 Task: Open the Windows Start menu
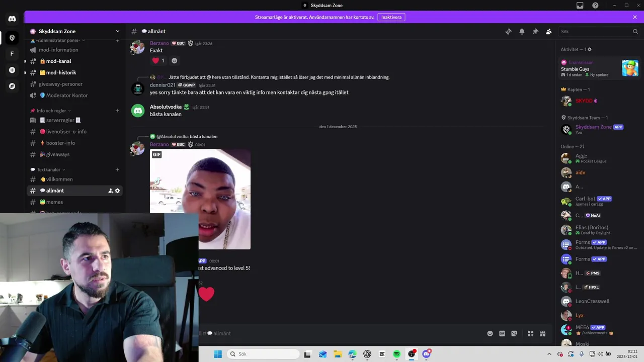218,354
